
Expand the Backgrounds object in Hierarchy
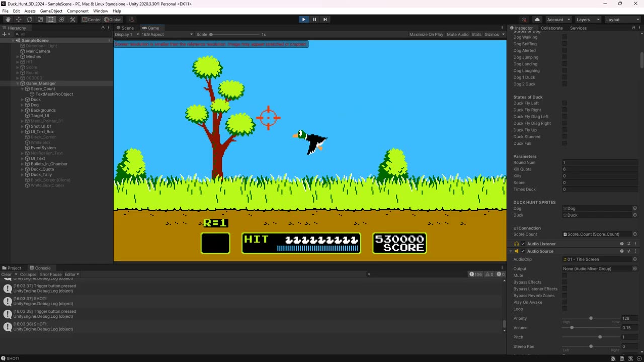click(23, 110)
